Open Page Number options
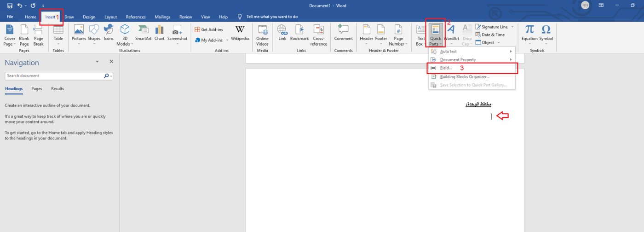Viewport: 644px width, 232px height. 398,35
